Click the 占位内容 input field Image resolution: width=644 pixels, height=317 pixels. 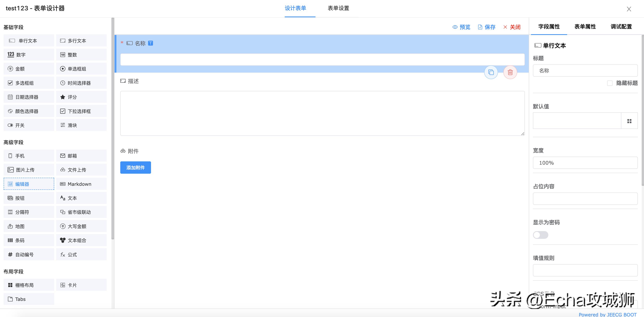585,199
